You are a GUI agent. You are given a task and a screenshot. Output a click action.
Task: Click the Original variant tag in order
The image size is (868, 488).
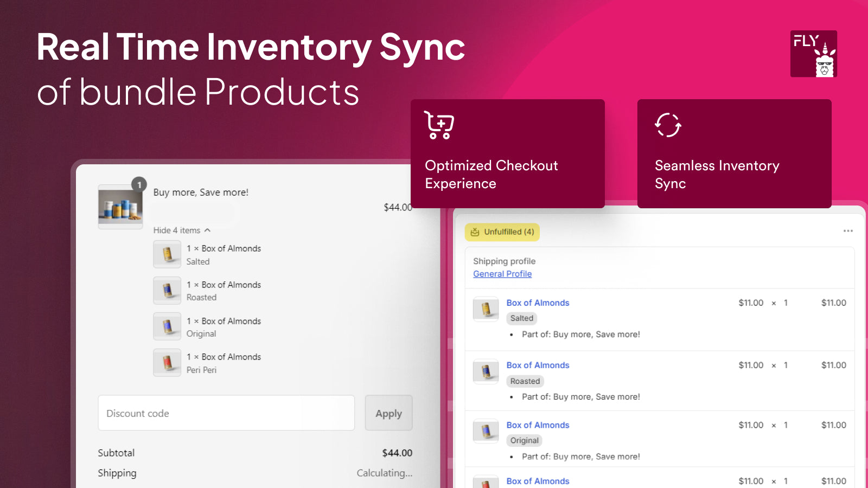[525, 440]
